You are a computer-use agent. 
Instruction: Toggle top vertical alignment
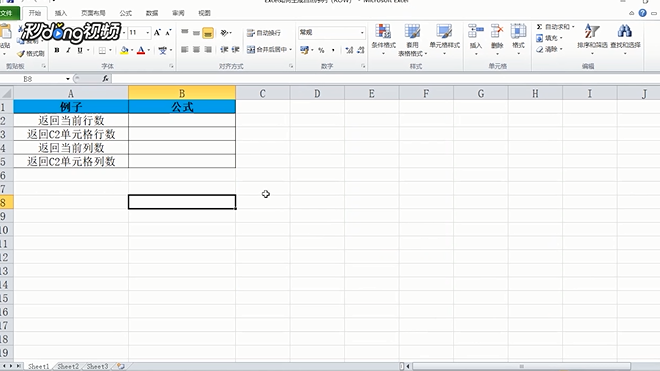pyautogui.click(x=185, y=32)
